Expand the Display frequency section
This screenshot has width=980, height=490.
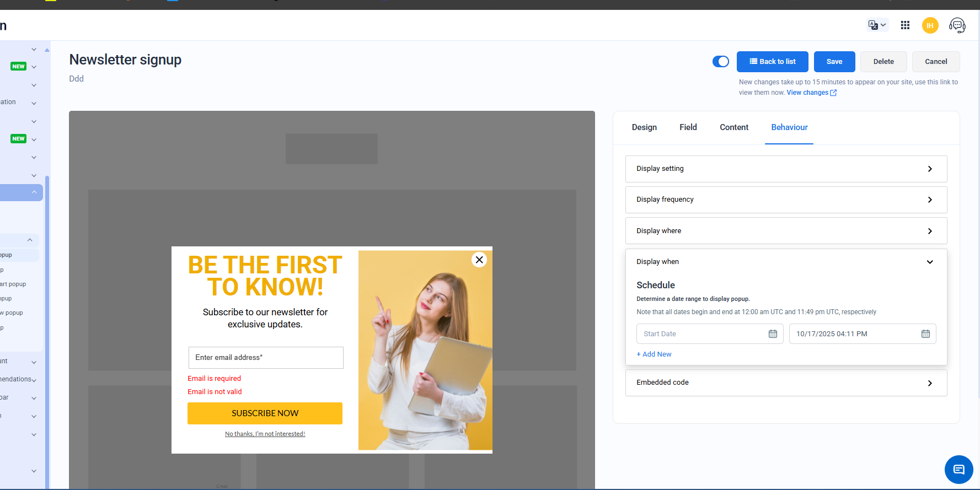pos(786,200)
